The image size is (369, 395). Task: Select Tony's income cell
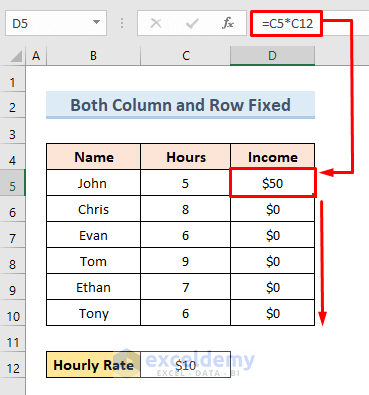[x=272, y=313]
